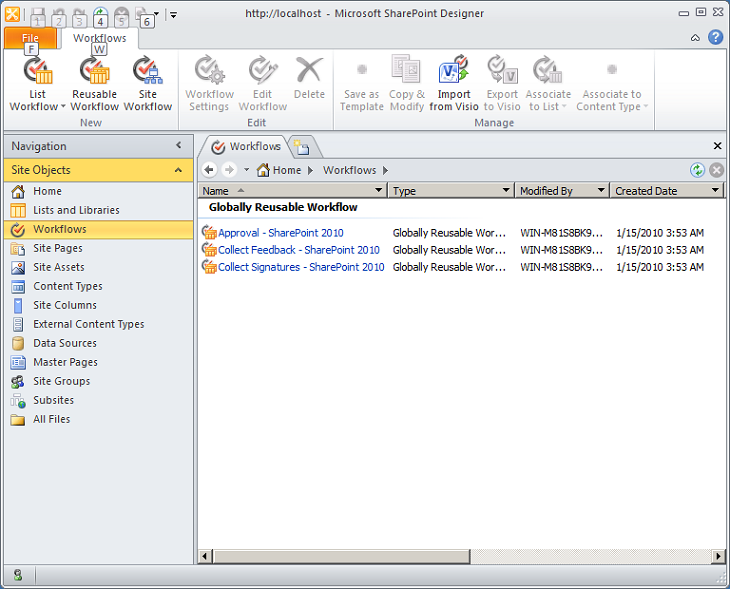Open Home in Site Objects
Viewport: 730px width, 589px height.
[98, 191]
